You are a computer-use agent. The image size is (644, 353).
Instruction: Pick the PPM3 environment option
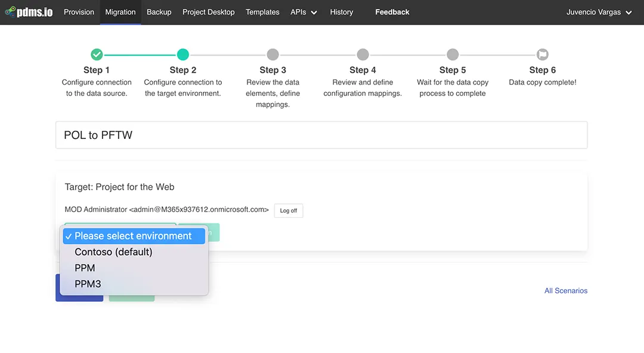point(88,284)
